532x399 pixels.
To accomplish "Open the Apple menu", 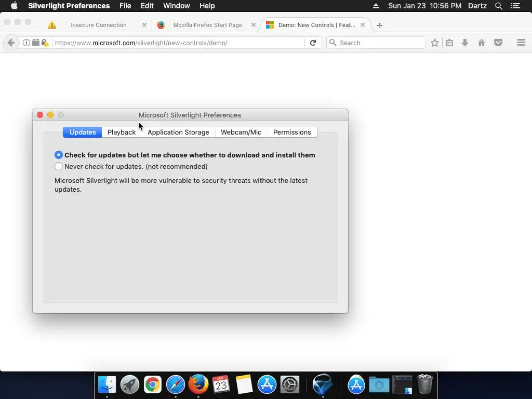I will pyautogui.click(x=14, y=6).
